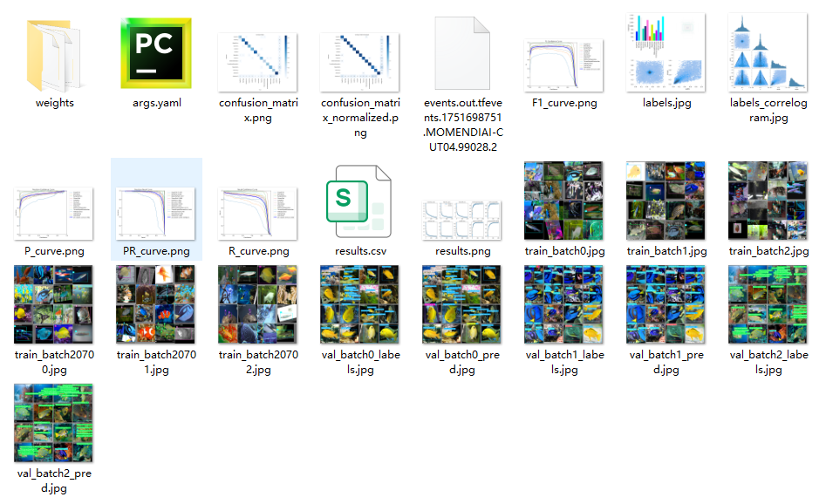Select the train_batch20700.jpg thumbnail
This screenshot has width=819, height=504.
pos(53,304)
